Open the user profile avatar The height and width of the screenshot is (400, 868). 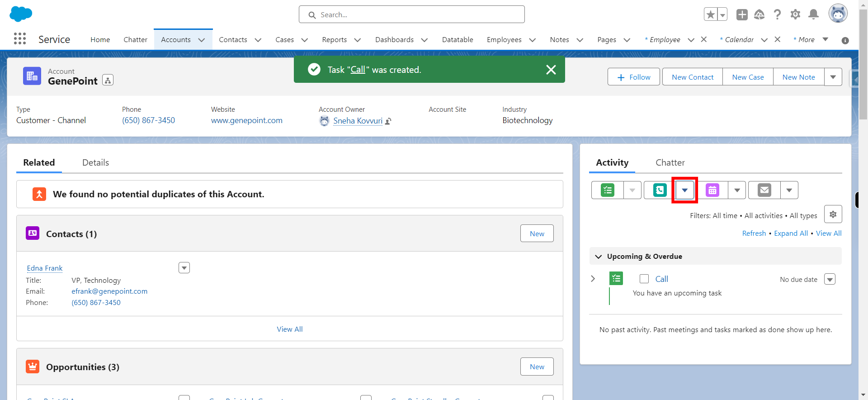coord(838,14)
